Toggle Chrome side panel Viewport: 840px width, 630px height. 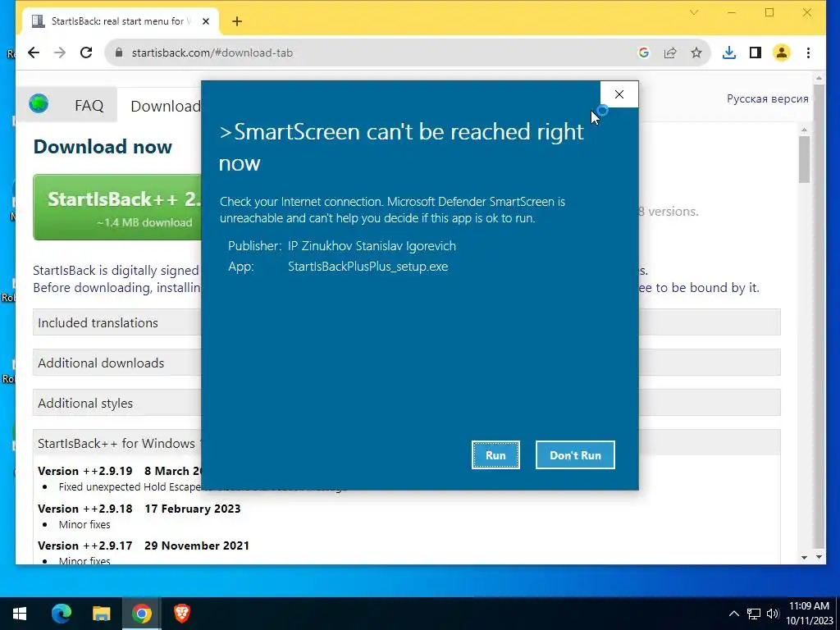(756, 52)
